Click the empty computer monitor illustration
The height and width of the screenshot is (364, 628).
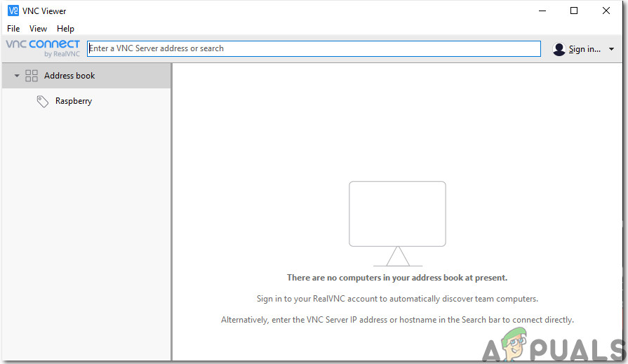[x=397, y=224]
